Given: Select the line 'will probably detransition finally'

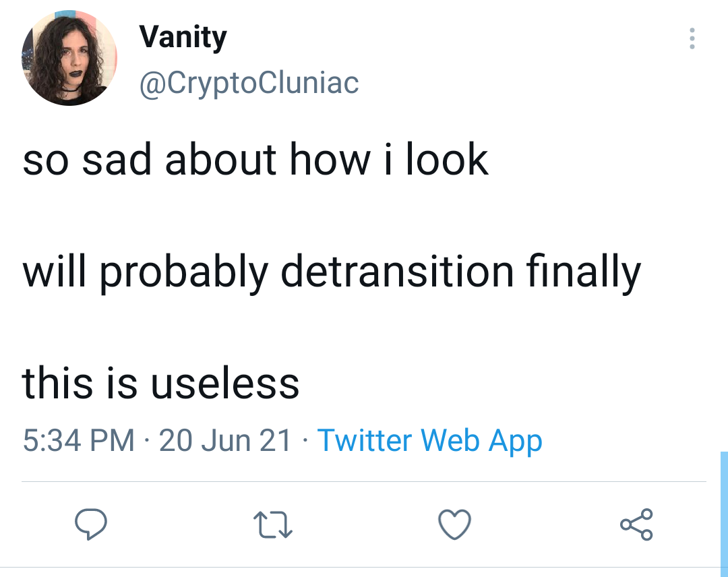Looking at the screenshot, I should click(332, 272).
